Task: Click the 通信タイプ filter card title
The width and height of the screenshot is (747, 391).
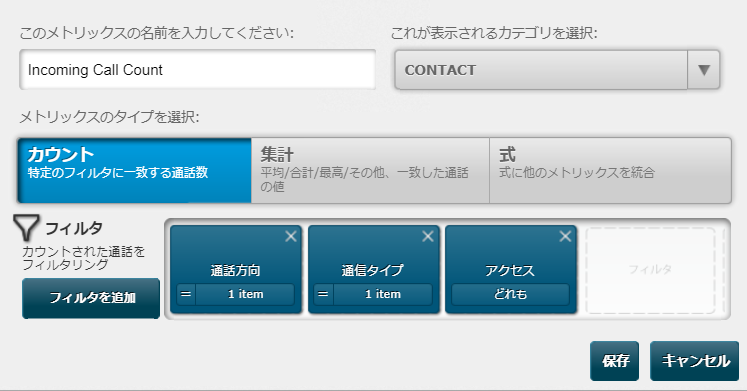Action: (x=373, y=271)
